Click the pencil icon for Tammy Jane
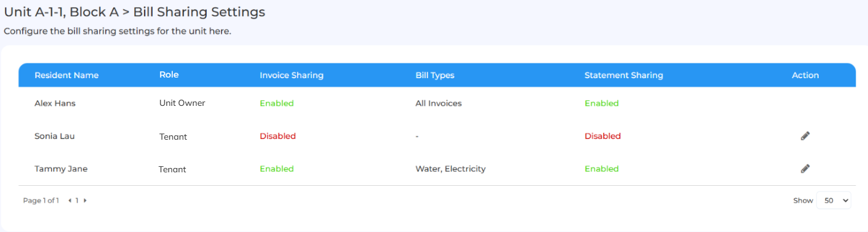The image size is (868, 232). 805,169
